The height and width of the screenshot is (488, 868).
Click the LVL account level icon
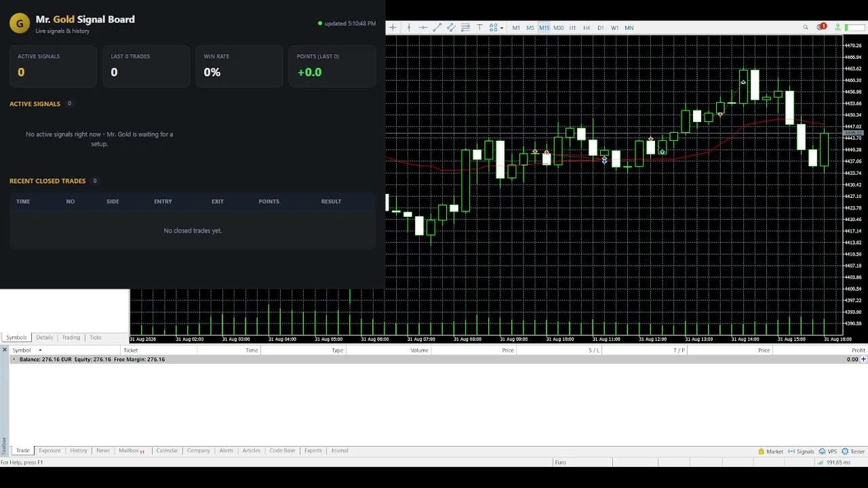(x=838, y=28)
